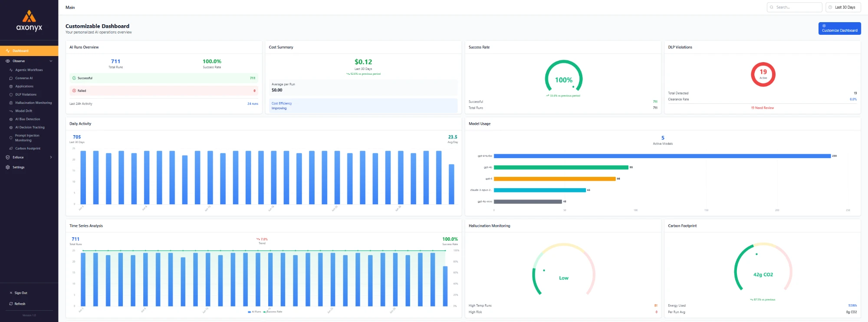Click the Converse AI chat bubble icon
The width and height of the screenshot is (868, 322).
[11, 78]
